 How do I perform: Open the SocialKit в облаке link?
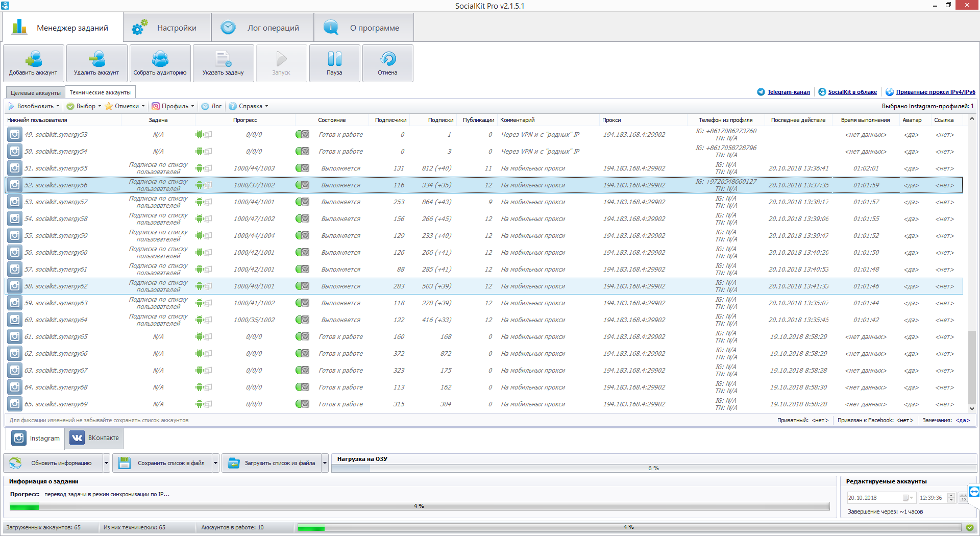(852, 92)
